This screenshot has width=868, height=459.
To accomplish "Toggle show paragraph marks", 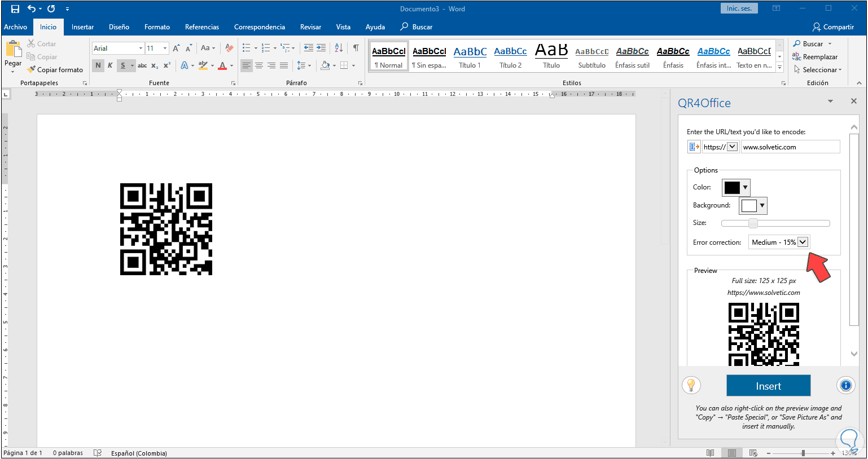I will tap(356, 48).
